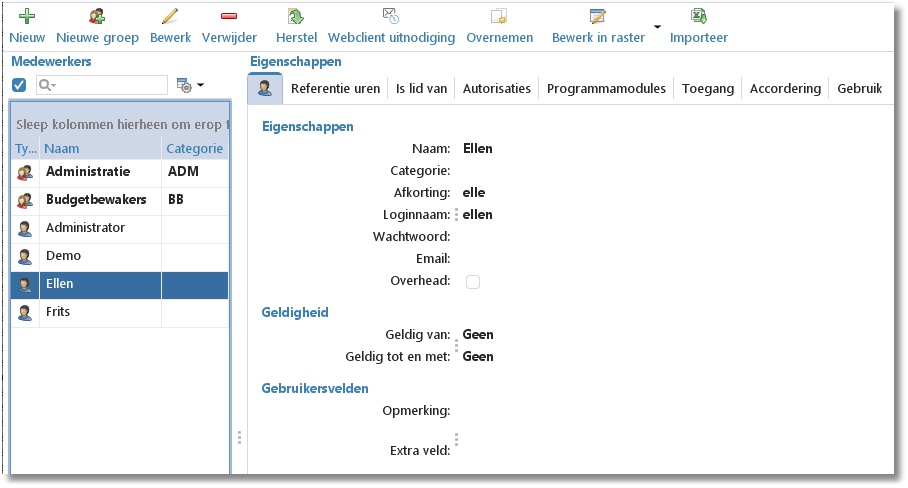This screenshot has height=488, width=908.
Task: Switch to the Referentie uren tab
Action: (x=335, y=89)
